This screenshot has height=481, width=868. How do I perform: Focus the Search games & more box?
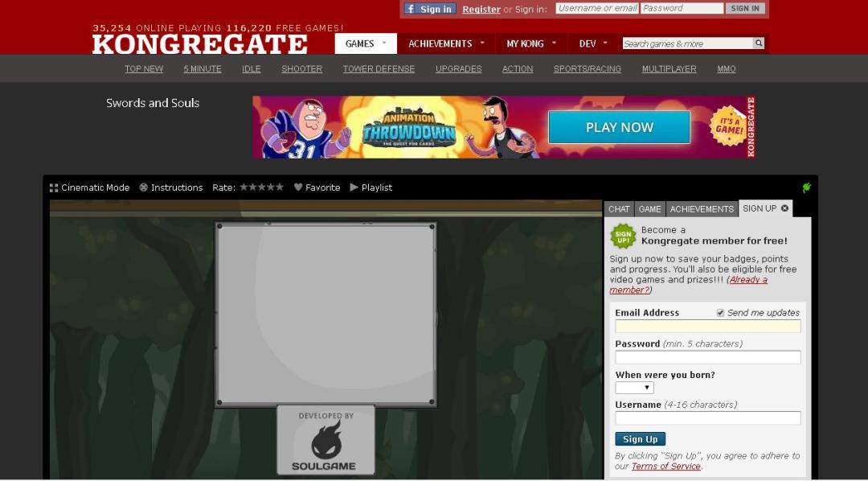coord(687,43)
